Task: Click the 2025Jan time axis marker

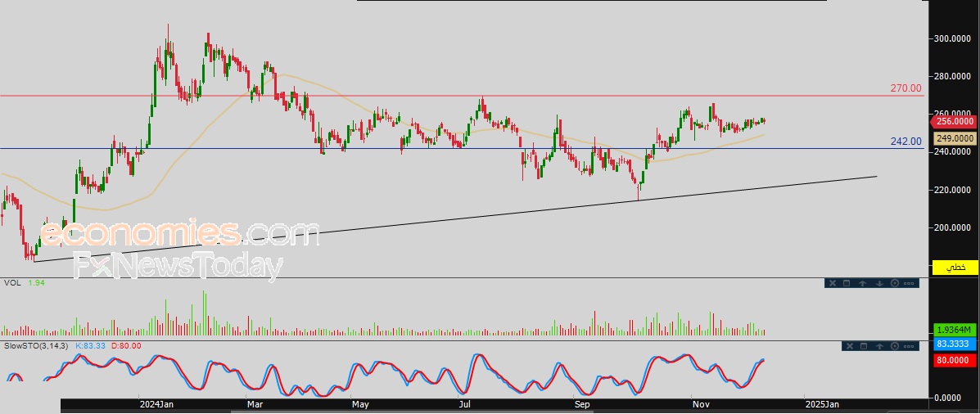Action: click(822, 405)
